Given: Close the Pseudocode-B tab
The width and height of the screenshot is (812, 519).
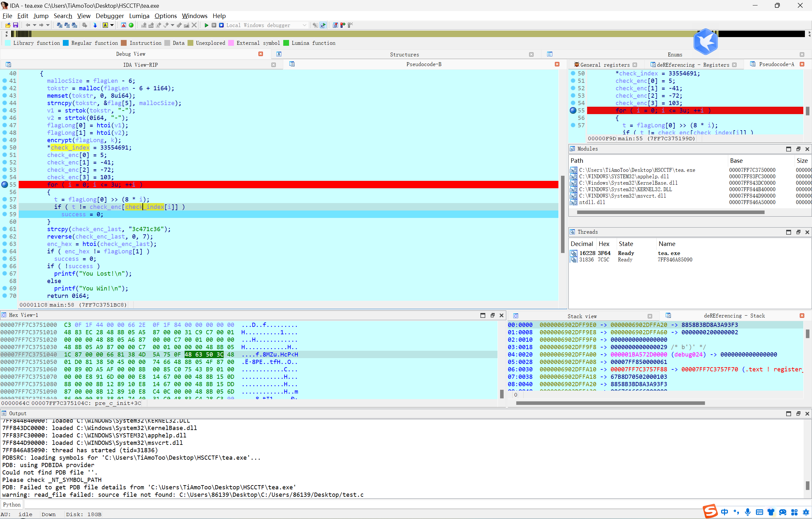Looking at the screenshot, I should coord(557,64).
